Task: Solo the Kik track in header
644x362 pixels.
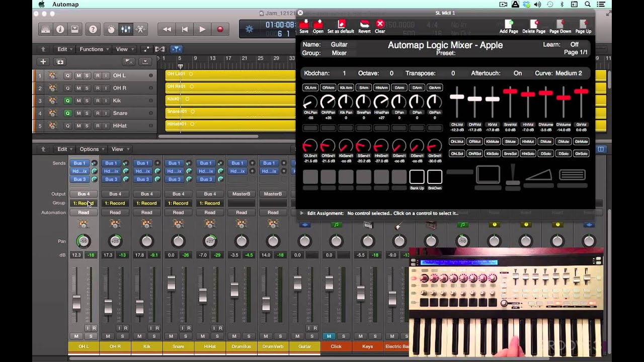Action: tap(87, 101)
